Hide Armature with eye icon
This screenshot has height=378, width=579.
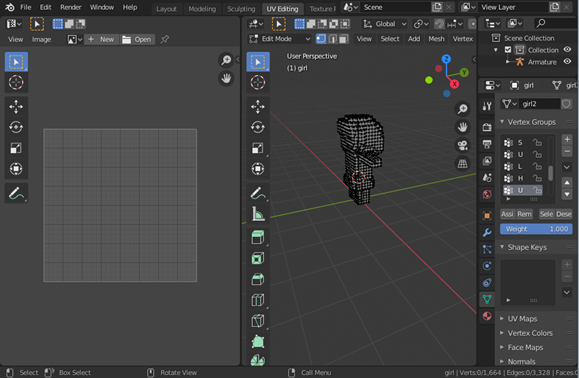[567, 61]
